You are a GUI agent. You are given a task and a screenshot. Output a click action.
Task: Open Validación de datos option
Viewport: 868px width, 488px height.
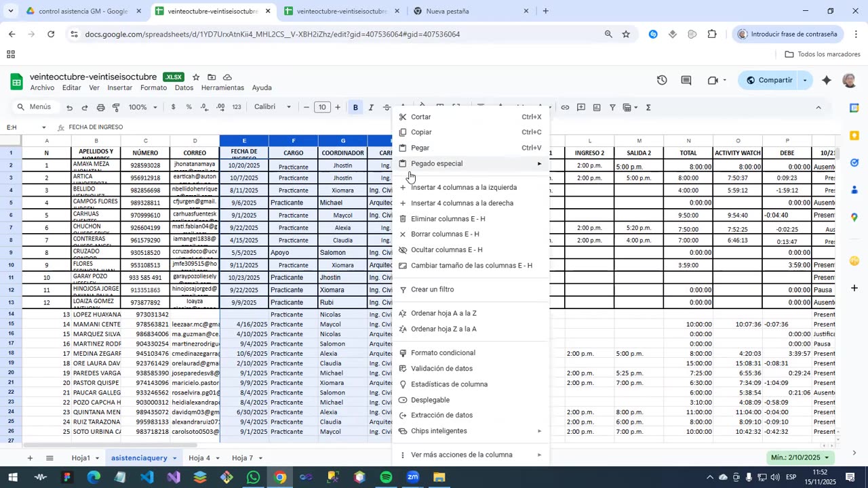[471, 369]
